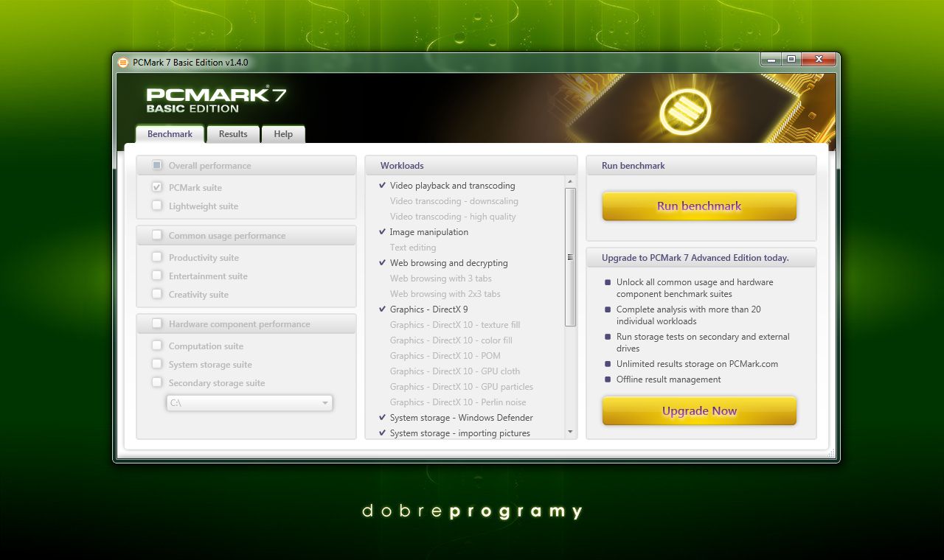
Task: Select Web browsing and decrypting workload
Action: pyautogui.click(x=448, y=263)
